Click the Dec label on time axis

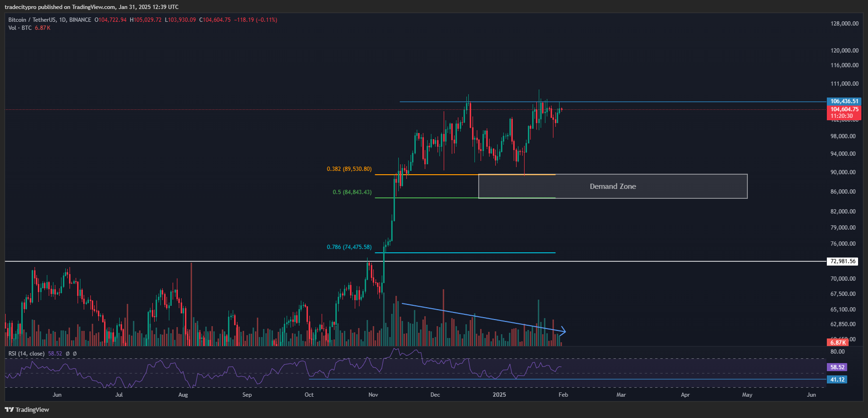click(435, 395)
